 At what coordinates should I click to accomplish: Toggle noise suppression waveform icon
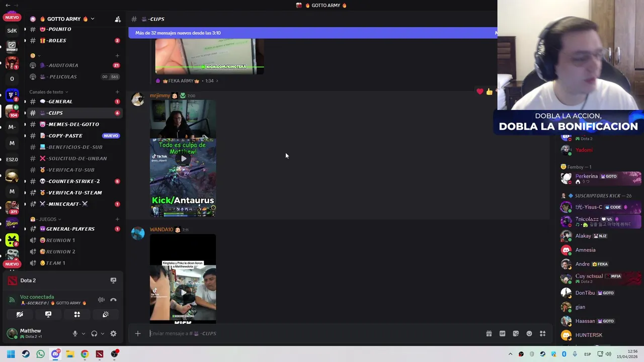click(x=101, y=300)
